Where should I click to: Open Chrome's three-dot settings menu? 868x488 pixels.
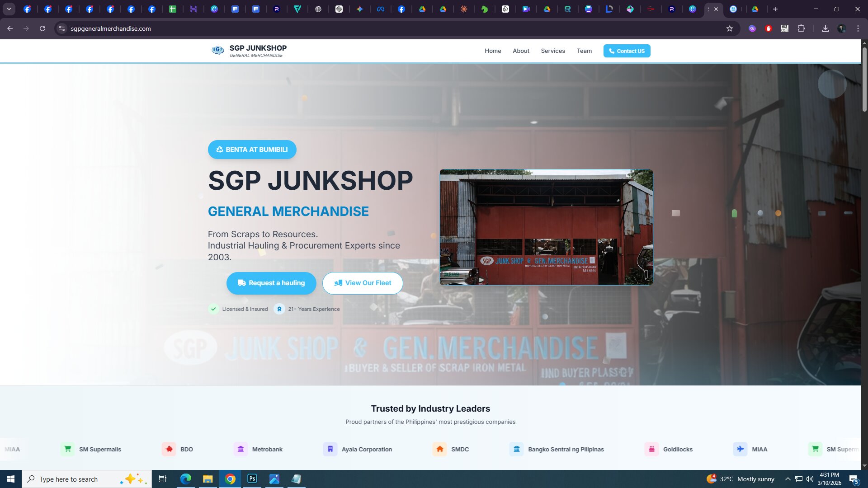[858, 28]
